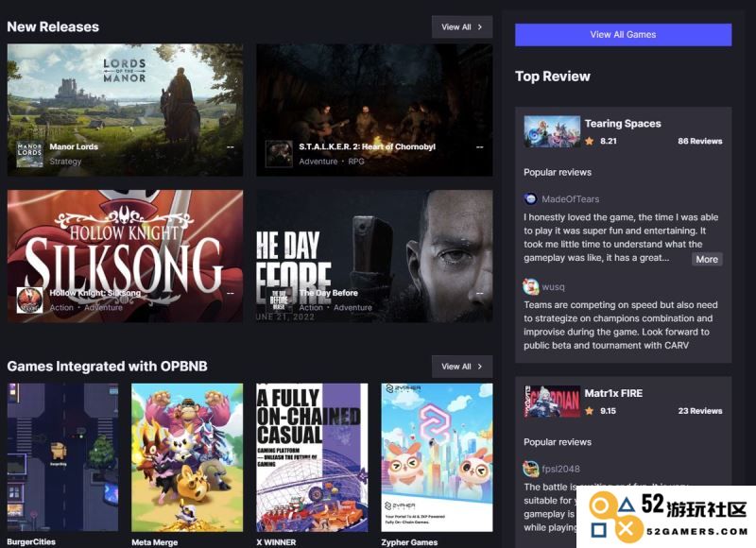Click the "9.15" rating for Matr1x FIRE
The height and width of the screenshot is (548, 756).
(x=608, y=411)
